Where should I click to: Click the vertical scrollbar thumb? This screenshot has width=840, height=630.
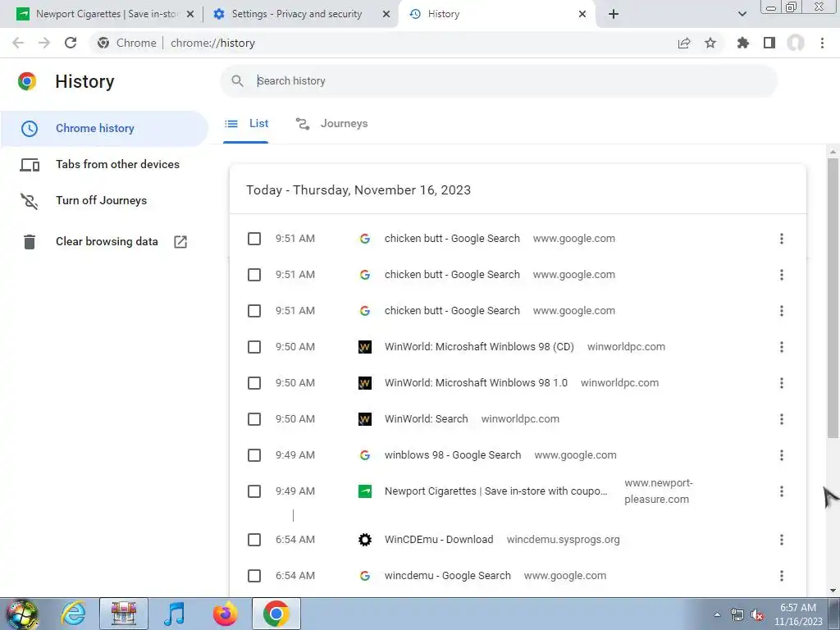[833, 297]
